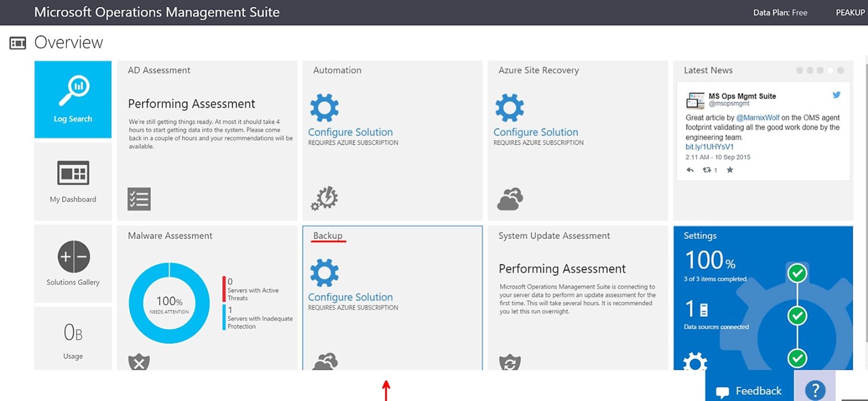
Task: Click the middle green checkmark in Settings tile
Action: [797, 315]
